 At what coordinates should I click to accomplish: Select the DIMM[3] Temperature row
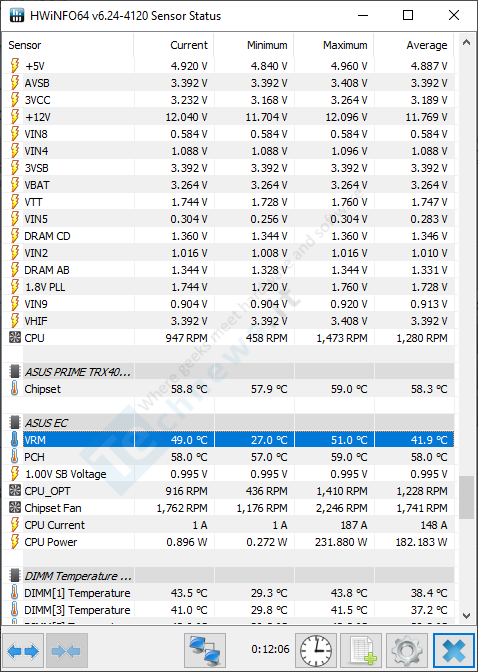point(228,610)
